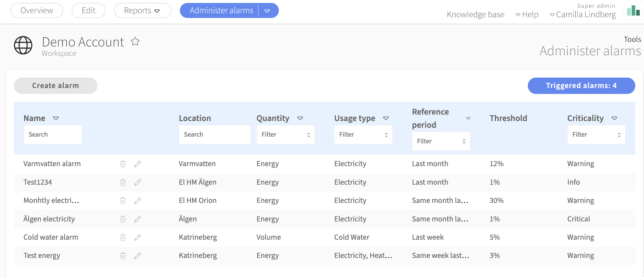Open the Usage type filter dropdown

(x=363, y=135)
